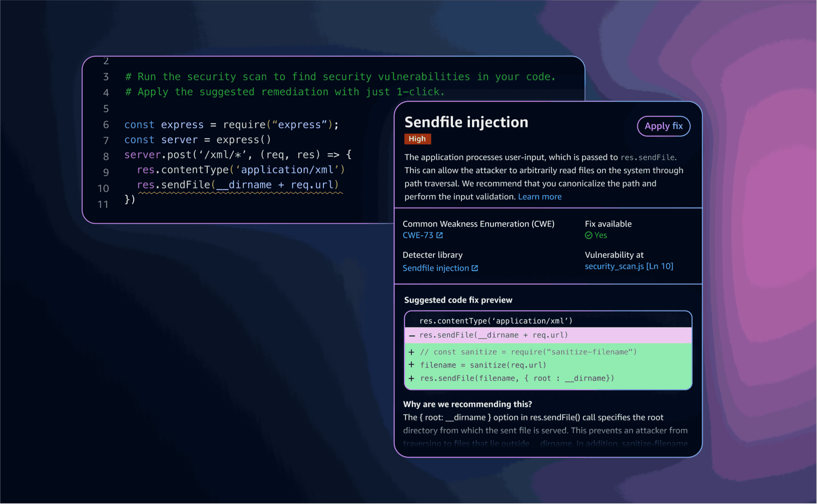Open the CWE-73 reference link
The height and width of the screenshot is (504, 817).
coord(418,235)
